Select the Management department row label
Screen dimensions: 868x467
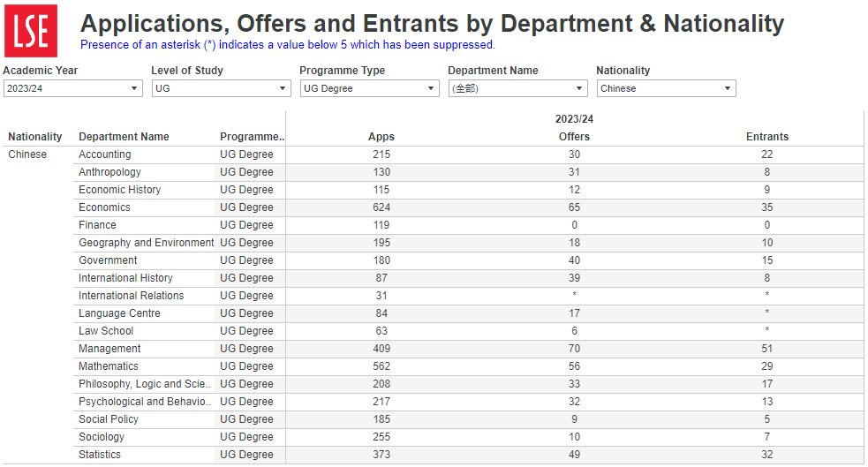point(109,349)
